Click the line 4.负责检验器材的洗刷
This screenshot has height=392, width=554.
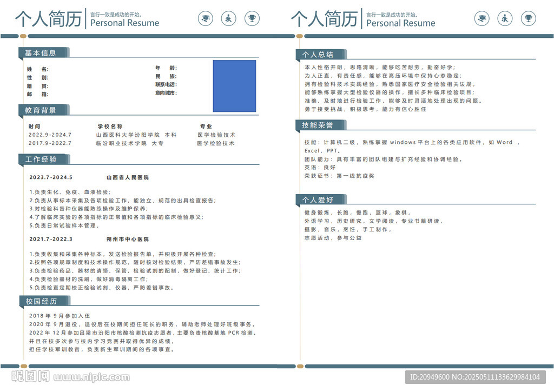pyautogui.click(x=89, y=279)
